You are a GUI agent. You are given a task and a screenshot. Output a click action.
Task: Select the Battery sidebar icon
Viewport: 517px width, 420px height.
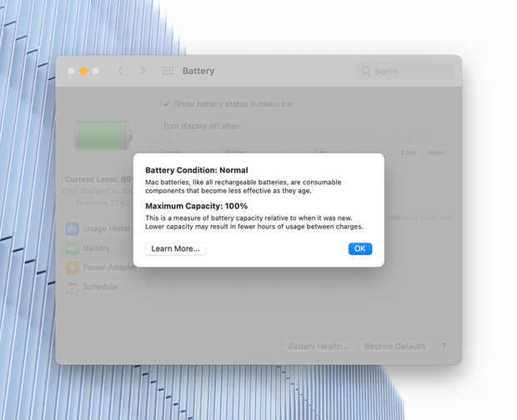[x=73, y=248]
